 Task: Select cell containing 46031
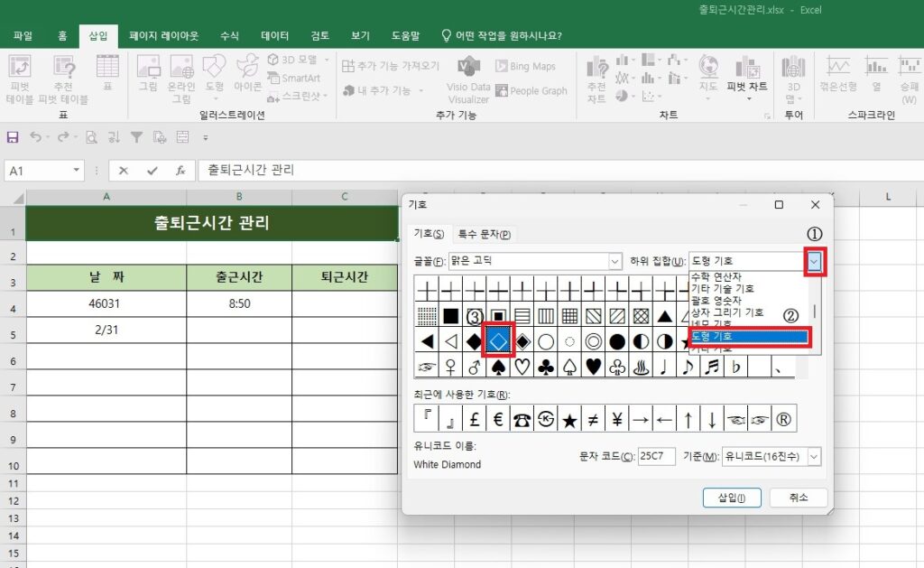106,303
